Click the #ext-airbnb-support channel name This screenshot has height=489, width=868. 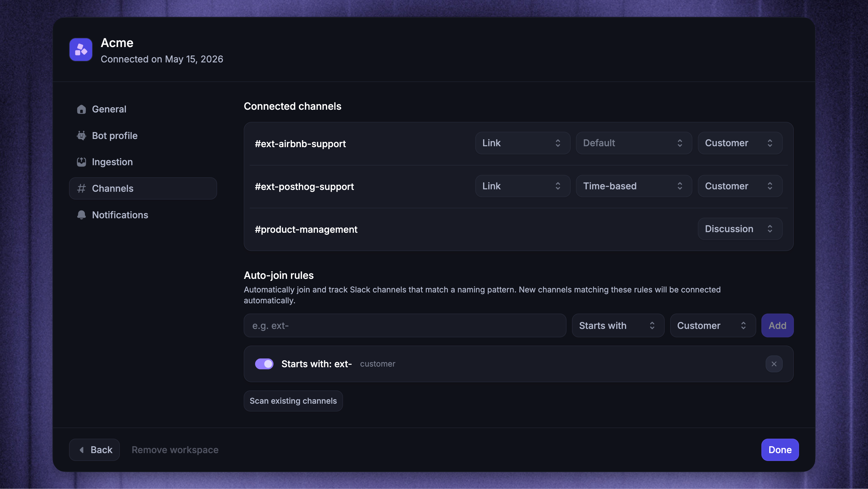click(x=300, y=144)
